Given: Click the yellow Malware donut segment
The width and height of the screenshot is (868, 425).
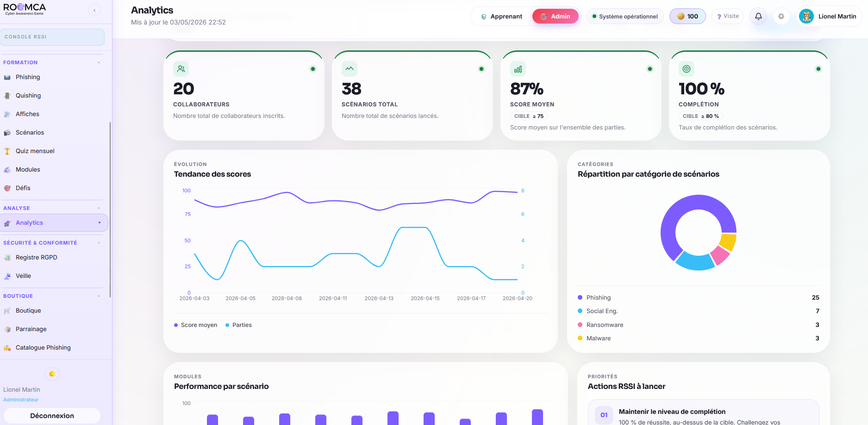Looking at the screenshot, I should tap(729, 242).
